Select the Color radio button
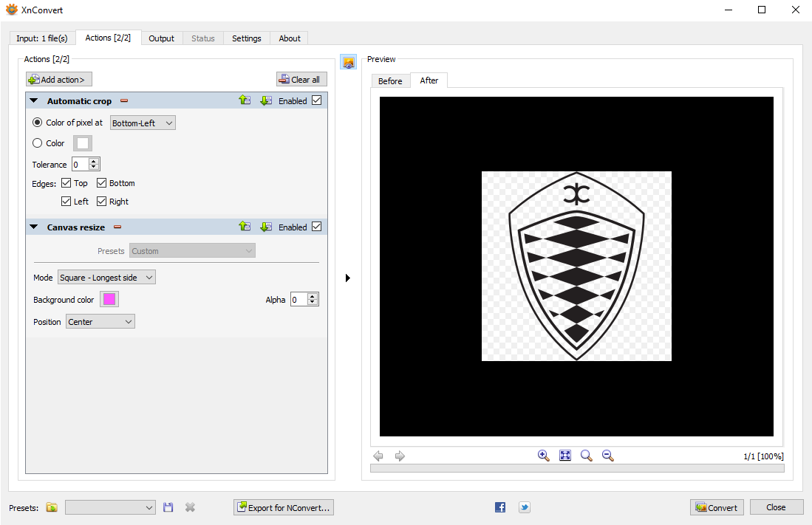 click(x=38, y=143)
